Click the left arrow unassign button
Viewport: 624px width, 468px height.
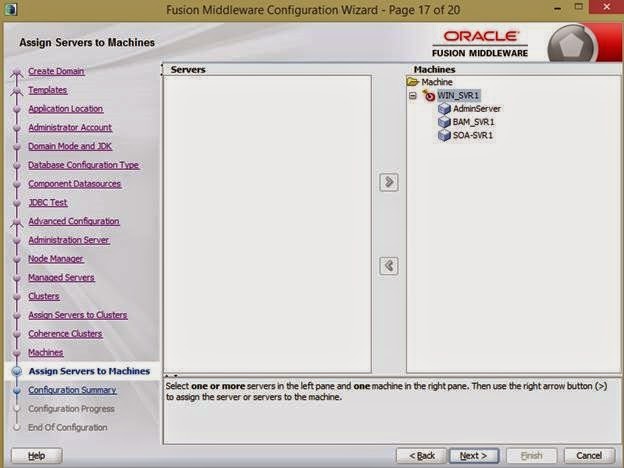click(x=389, y=266)
